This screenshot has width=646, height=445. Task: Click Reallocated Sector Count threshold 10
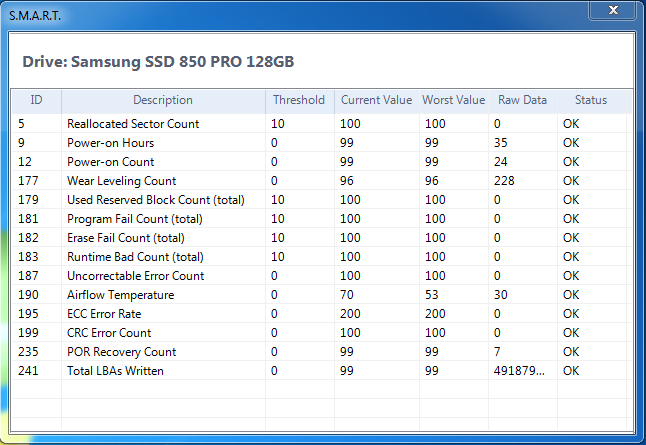278,124
